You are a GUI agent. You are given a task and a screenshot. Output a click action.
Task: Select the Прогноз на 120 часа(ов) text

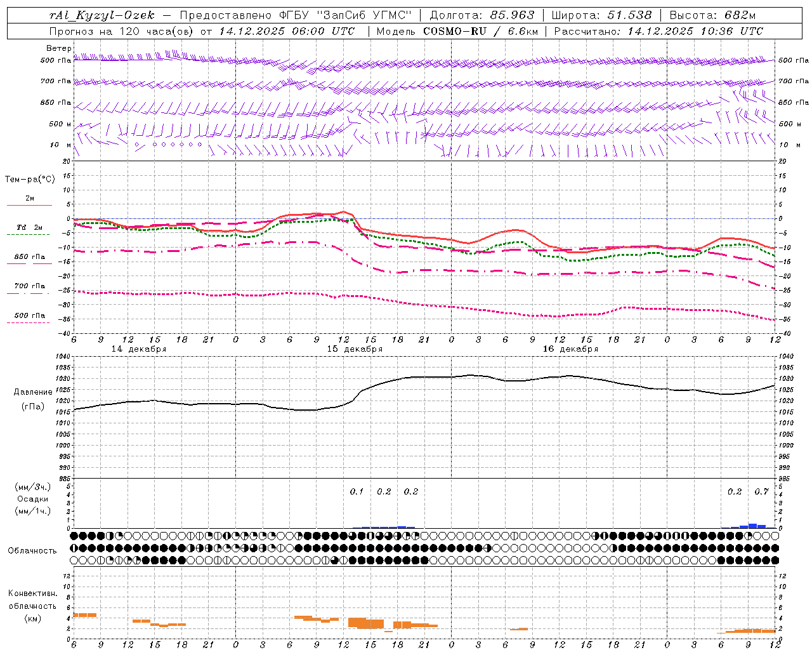coord(122,31)
